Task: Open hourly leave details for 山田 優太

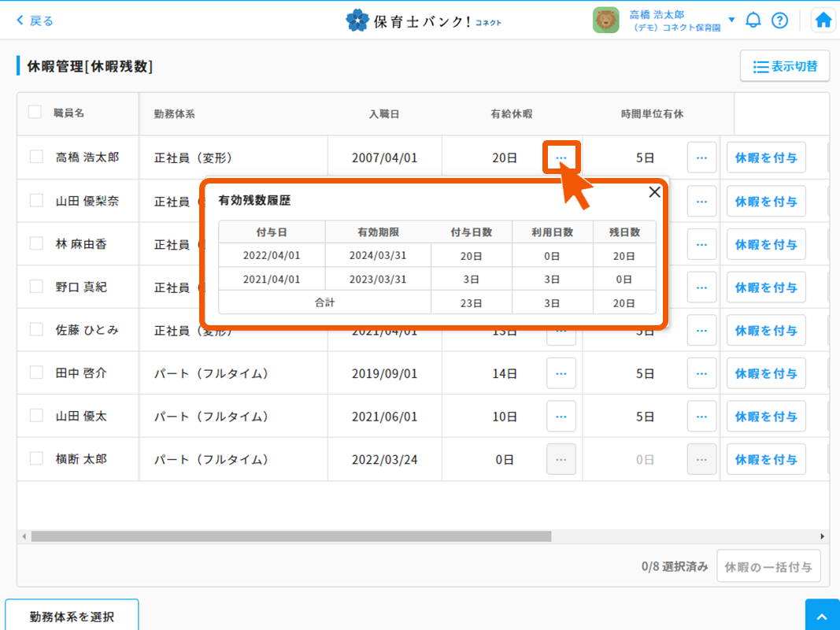Action: 701,417
